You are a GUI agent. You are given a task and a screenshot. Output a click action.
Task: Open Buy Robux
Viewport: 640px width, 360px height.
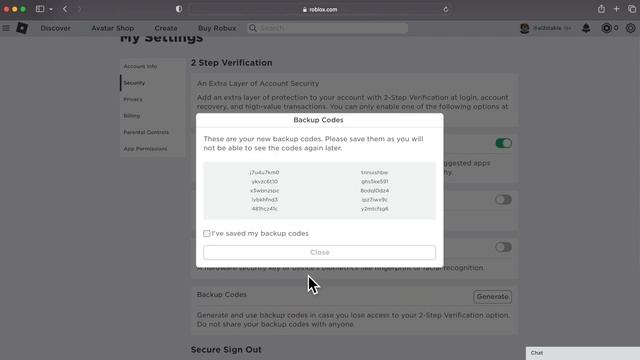tap(217, 28)
